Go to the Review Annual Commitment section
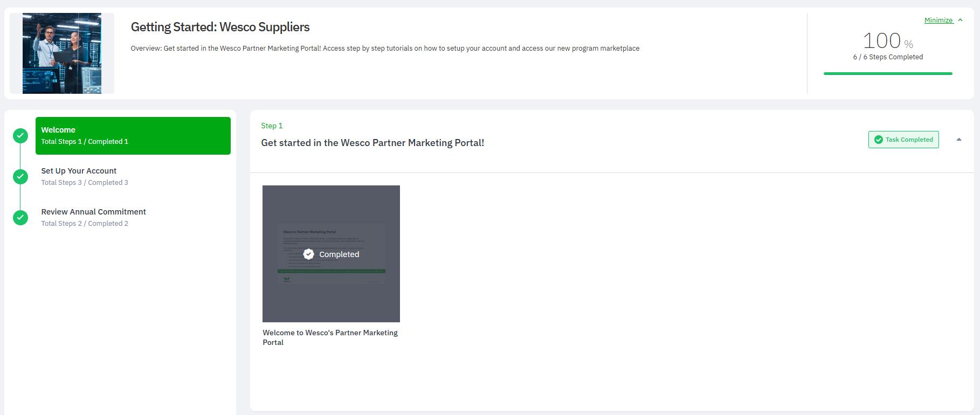Viewport: 980px width, 415px height. click(93, 212)
